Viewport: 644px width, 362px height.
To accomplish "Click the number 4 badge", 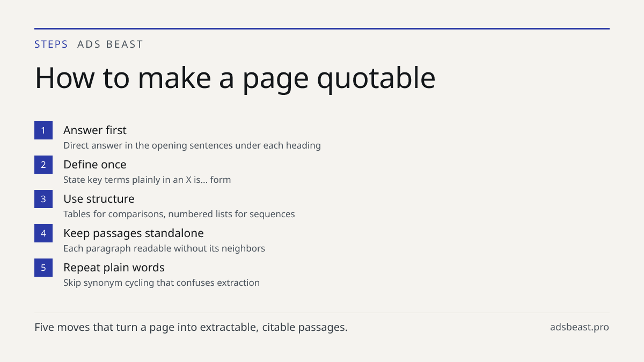I will 43,233.
